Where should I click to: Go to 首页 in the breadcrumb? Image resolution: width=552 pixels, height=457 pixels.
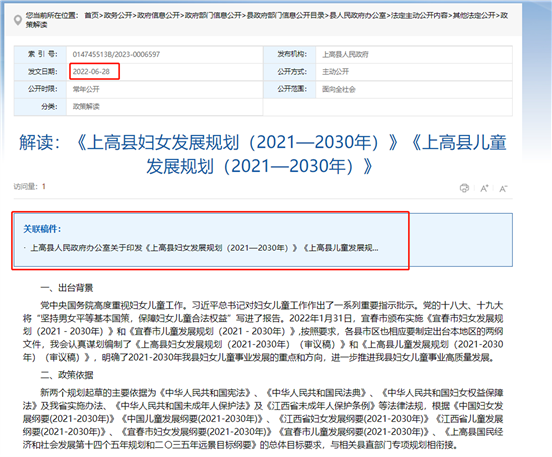92,15
